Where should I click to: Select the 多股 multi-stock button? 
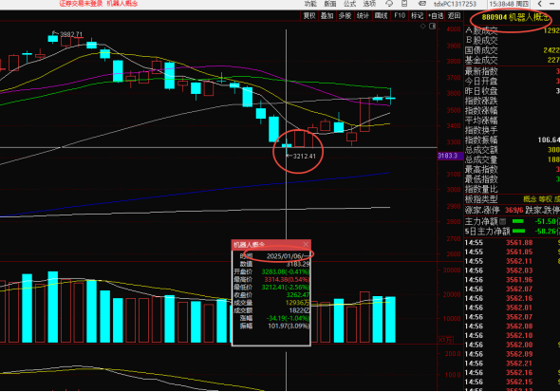pos(345,16)
